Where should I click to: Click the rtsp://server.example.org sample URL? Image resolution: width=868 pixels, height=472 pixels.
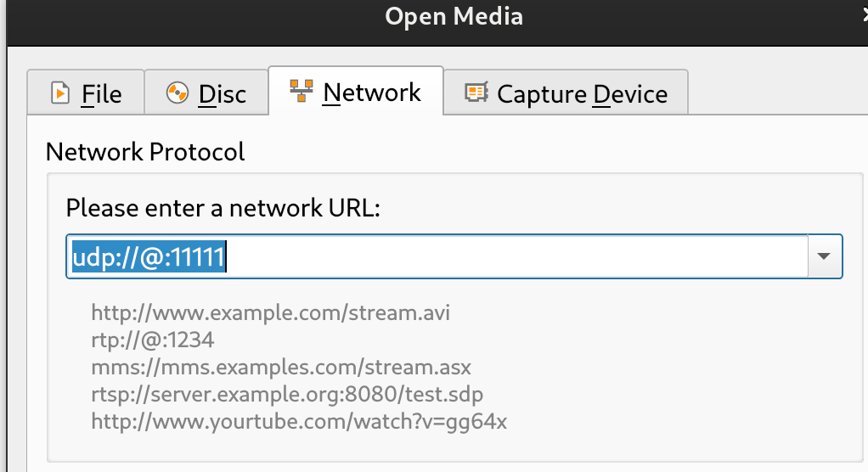click(x=288, y=394)
